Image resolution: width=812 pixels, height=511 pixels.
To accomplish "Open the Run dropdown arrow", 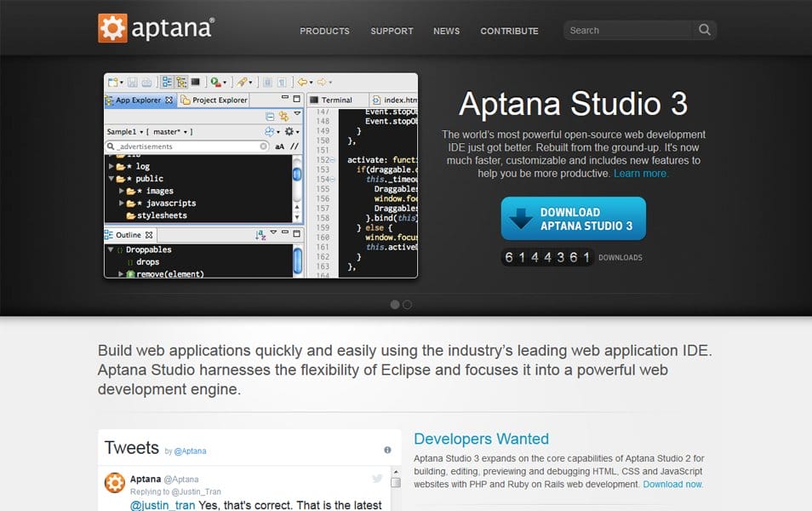I will tap(225, 83).
